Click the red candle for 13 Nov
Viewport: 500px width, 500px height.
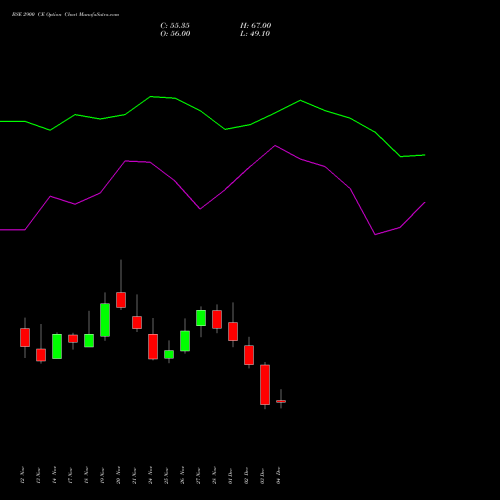(x=41, y=355)
